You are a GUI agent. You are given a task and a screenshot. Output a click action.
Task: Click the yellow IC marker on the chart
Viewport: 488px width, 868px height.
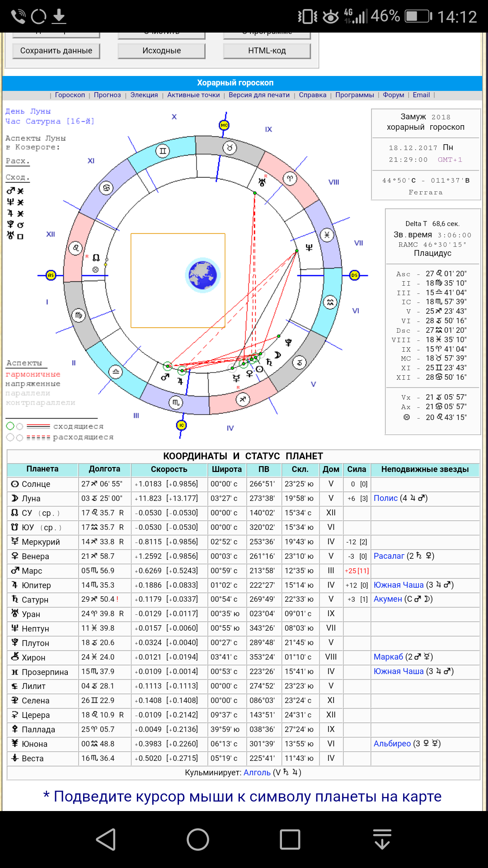[x=181, y=425]
